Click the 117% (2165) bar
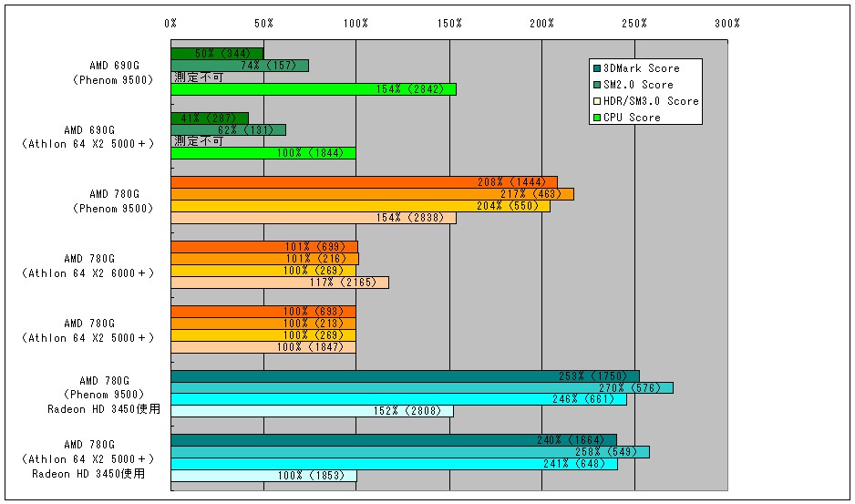This screenshot has height=504, width=855. pyautogui.click(x=280, y=283)
